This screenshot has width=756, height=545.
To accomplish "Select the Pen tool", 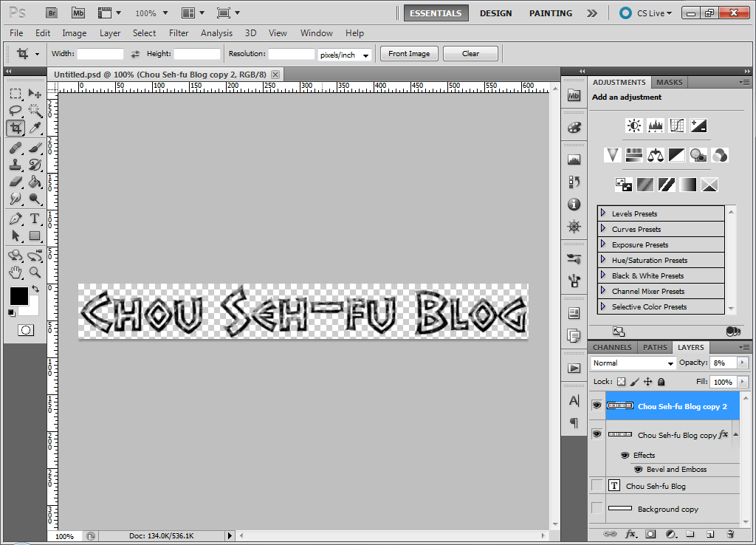I will tap(16, 219).
